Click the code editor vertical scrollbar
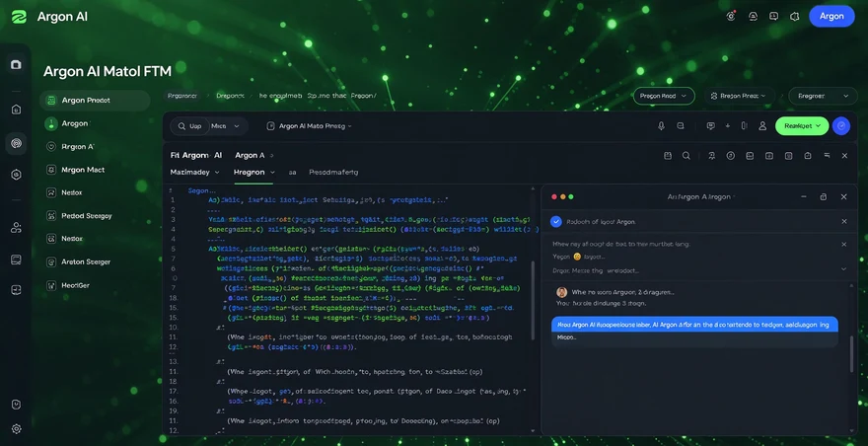This screenshot has width=868, height=446. [x=533, y=299]
